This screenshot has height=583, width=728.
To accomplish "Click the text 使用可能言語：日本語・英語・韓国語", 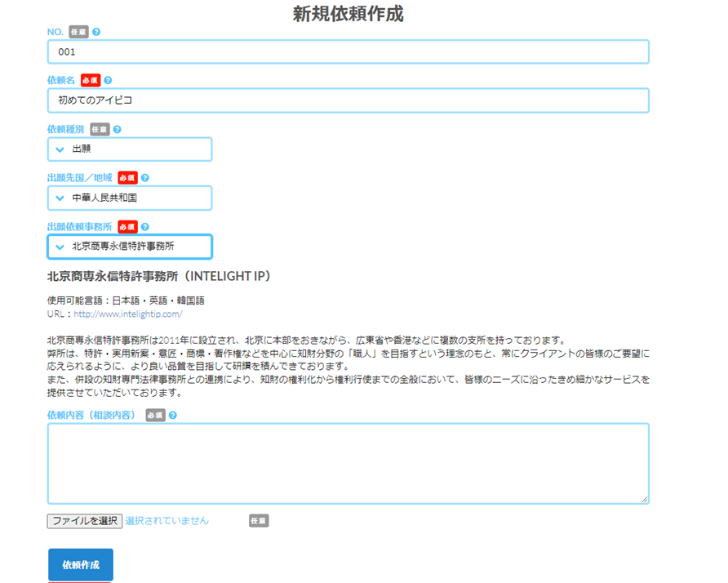I will click(x=126, y=300).
